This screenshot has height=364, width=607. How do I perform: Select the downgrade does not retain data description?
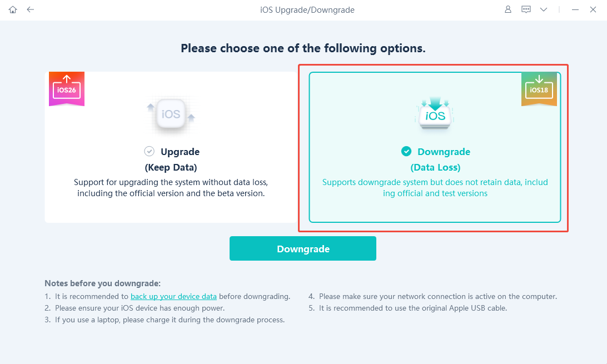(435, 188)
